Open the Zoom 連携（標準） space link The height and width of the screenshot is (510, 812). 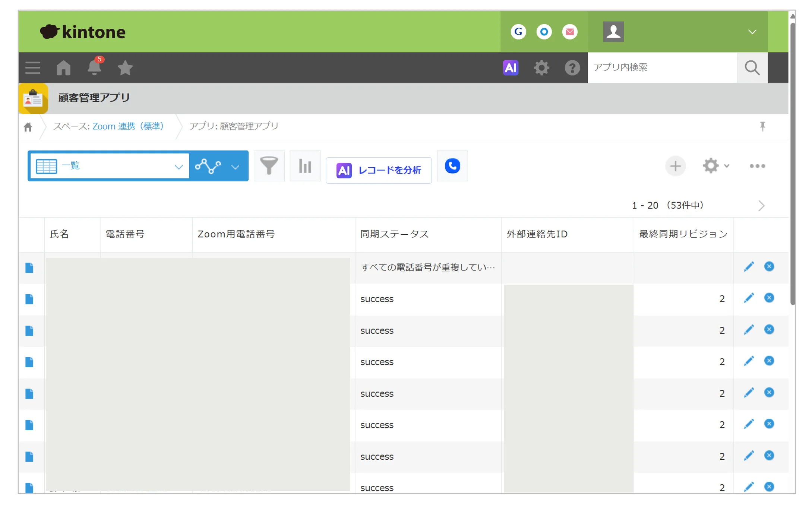(x=128, y=127)
